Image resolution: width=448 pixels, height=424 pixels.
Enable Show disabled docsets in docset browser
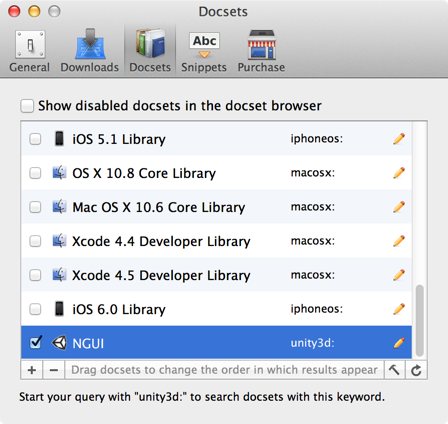coord(27,106)
